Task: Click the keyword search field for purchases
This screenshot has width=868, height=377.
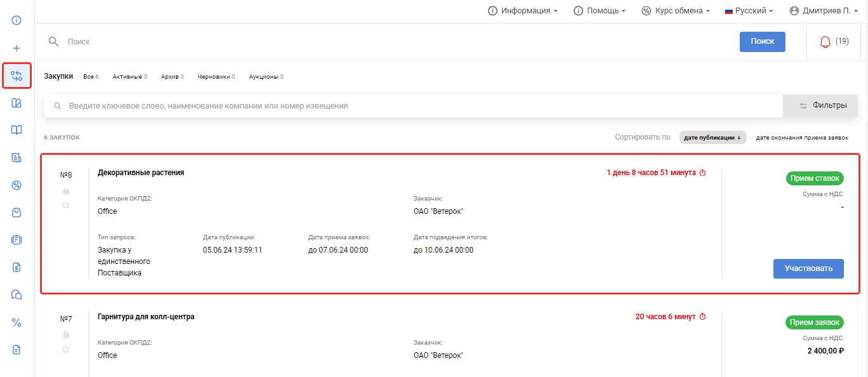Action: tap(413, 106)
